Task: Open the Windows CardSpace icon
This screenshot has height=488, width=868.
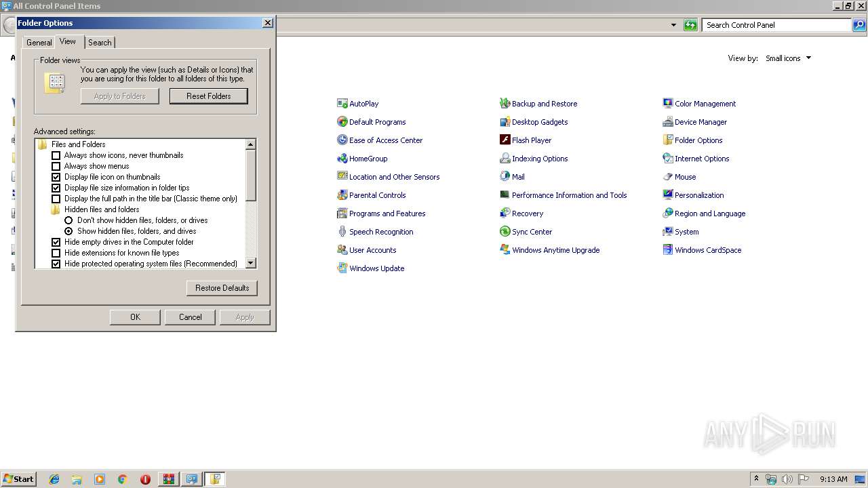Action: pos(702,250)
